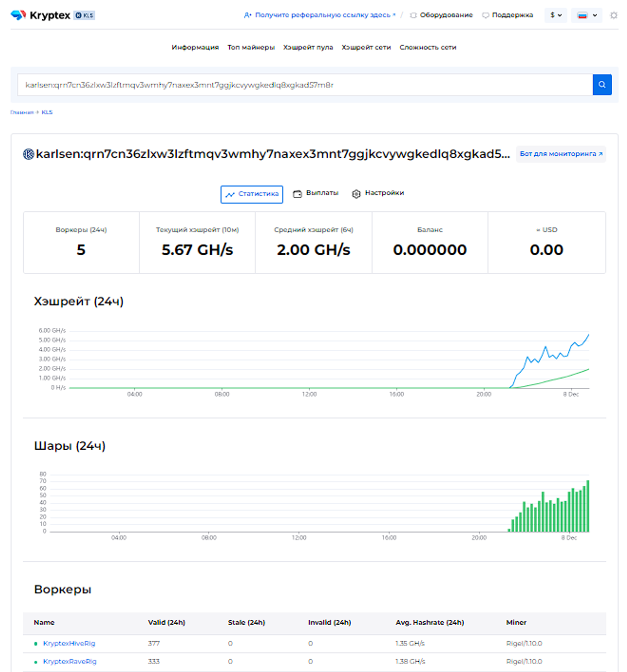Image resolution: width=627 pixels, height=672 pixels.
Task: Click the Valid (24h) column header
Action: (166, 623)
